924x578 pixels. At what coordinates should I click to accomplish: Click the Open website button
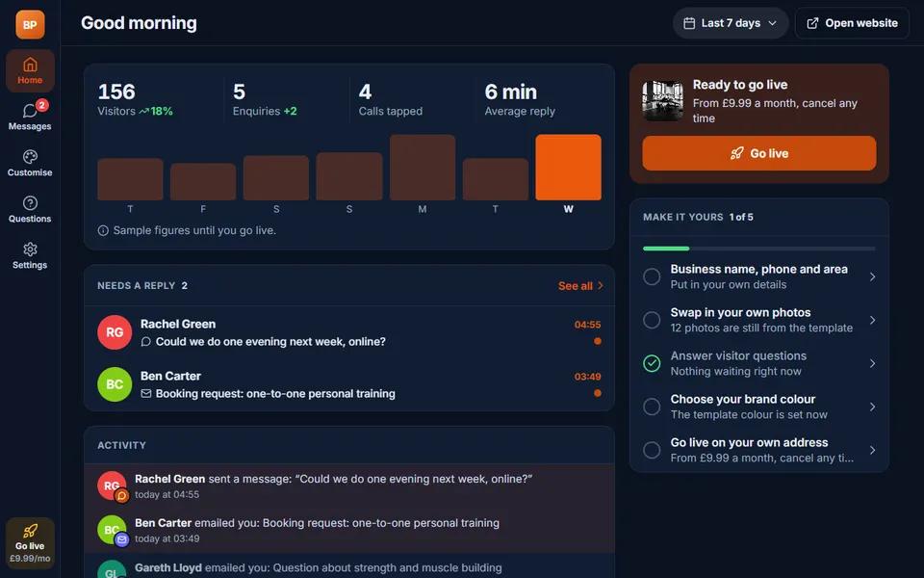pos(852,23)
